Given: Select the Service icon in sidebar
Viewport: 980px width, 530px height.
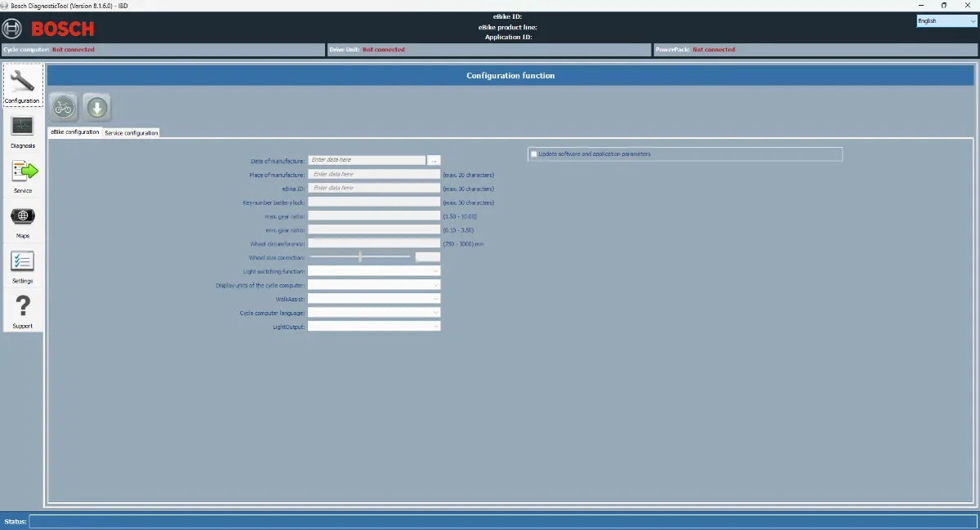Looking at the screenshot, I should pyautogui.click(x=22, y=175).
